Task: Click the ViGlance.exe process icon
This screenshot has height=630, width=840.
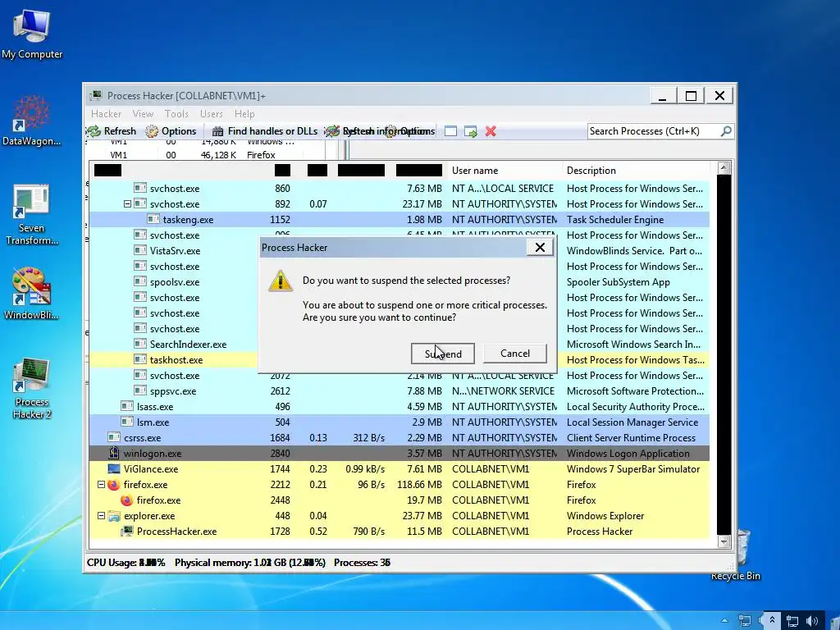Action: [x=114, y=468]
